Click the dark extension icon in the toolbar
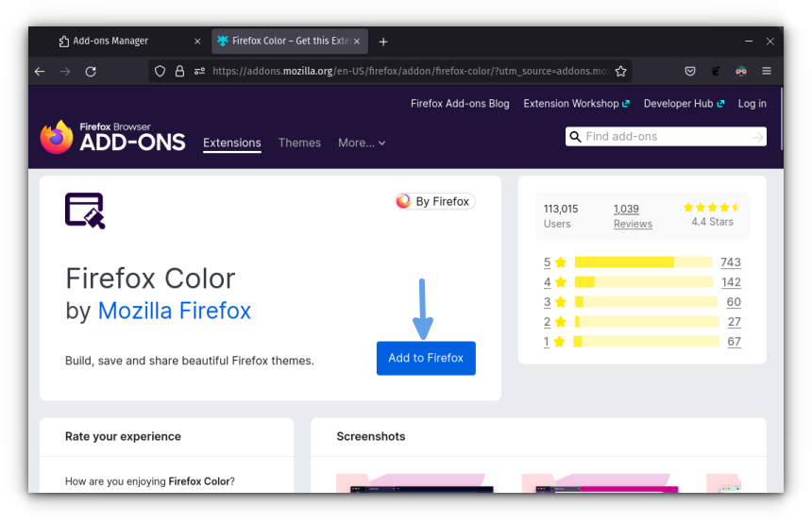Screen dimensions: 812x523 (716, 71)
